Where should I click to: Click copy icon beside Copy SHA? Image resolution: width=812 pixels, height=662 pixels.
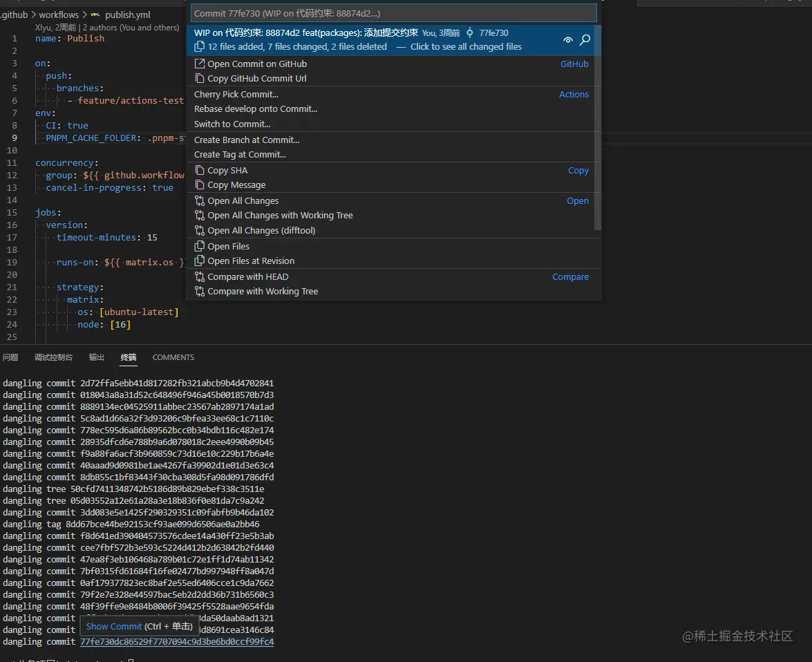200,171
